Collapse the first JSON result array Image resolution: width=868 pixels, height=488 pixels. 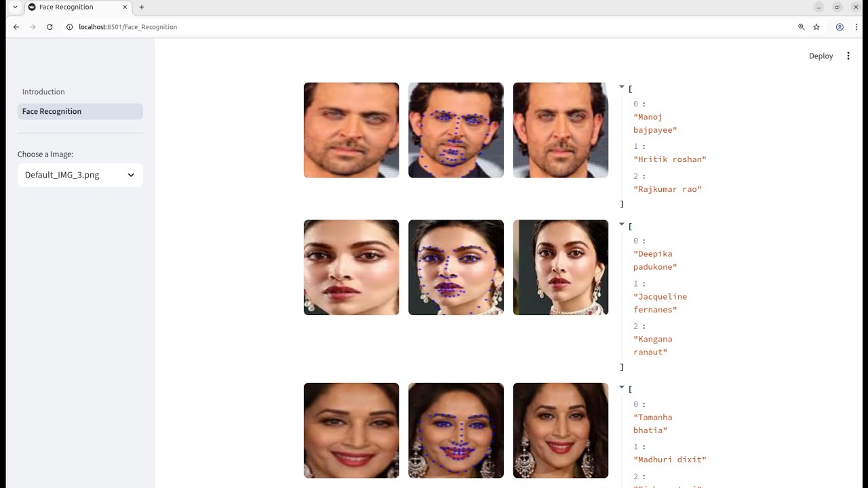[x=621, y=87]
